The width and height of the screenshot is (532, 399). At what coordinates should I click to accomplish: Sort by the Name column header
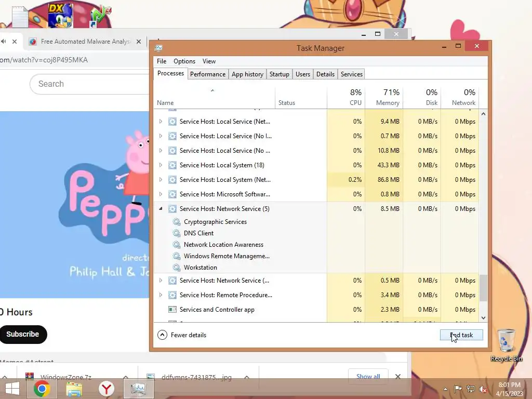point(215,97)
